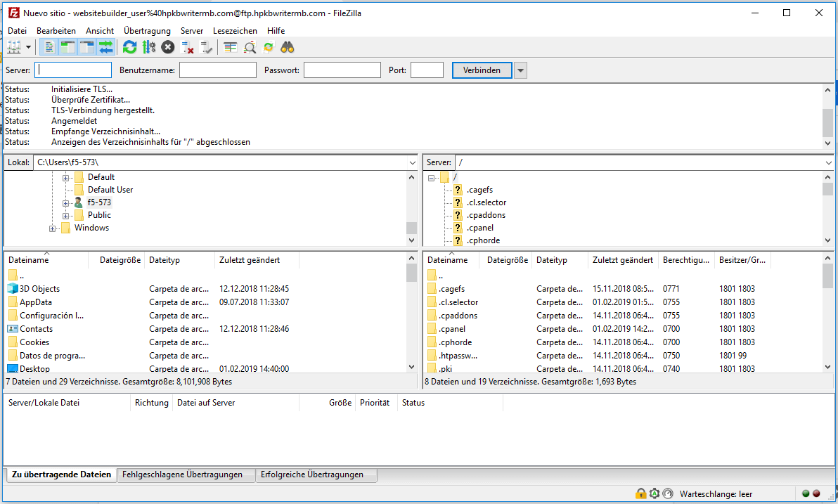Select the Contacts folder icon
This screenshot has width=838, height=504.
click(13, 329)
